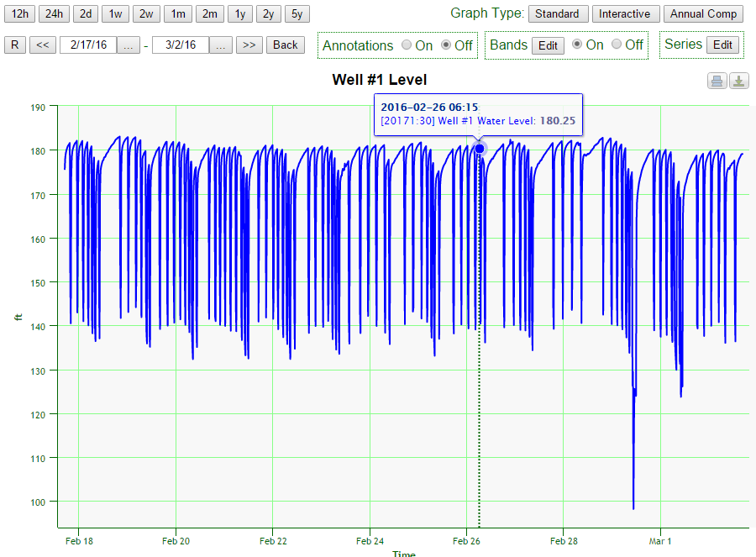Edit the Series settings

722,45
